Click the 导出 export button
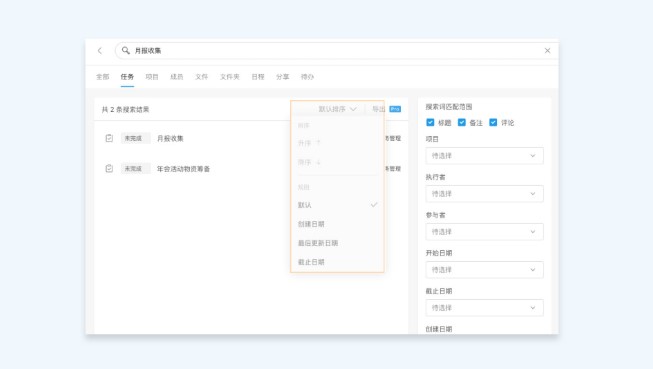653x369 pixels. (x=379, y=109)
